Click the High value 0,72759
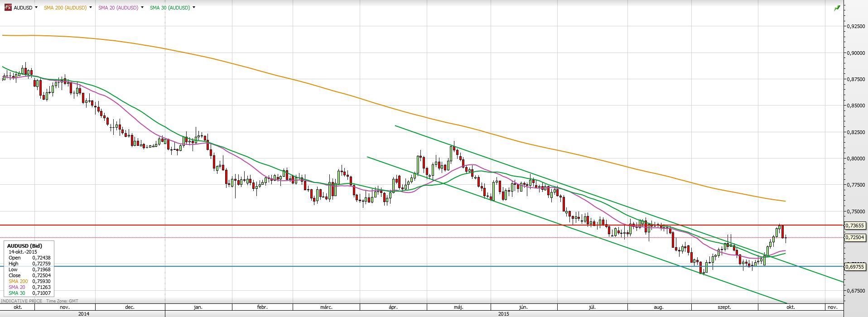The width and height of the screenshot is (868, 317). click(41, 264)
